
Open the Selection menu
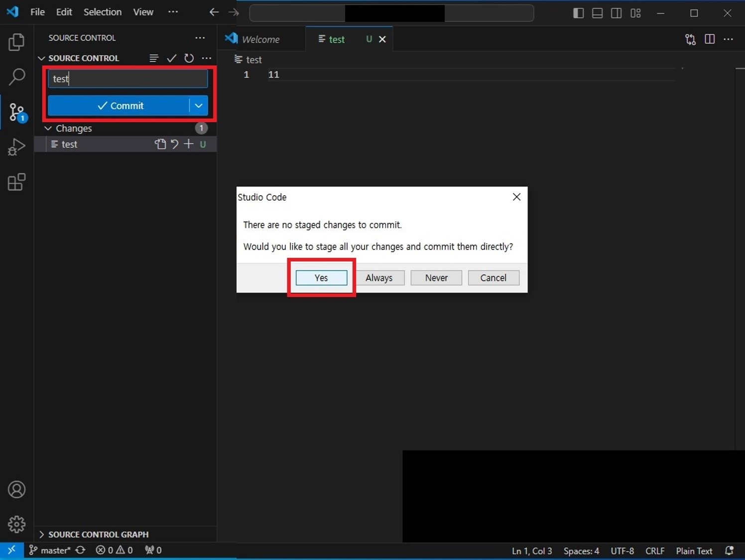(103, 12)
